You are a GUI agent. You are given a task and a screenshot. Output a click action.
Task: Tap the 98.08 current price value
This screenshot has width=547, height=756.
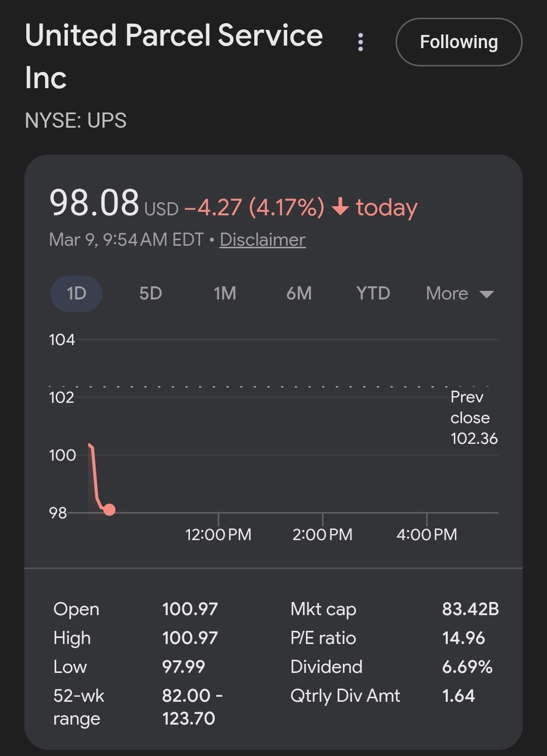[x=94, y=203]
